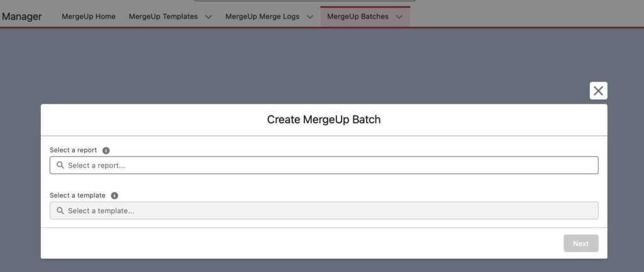Image resolution: width=644 pixels, height=272 pixels.
Task: Expand the MergeUp Templates chevron menu
Action: pos(209,17)
